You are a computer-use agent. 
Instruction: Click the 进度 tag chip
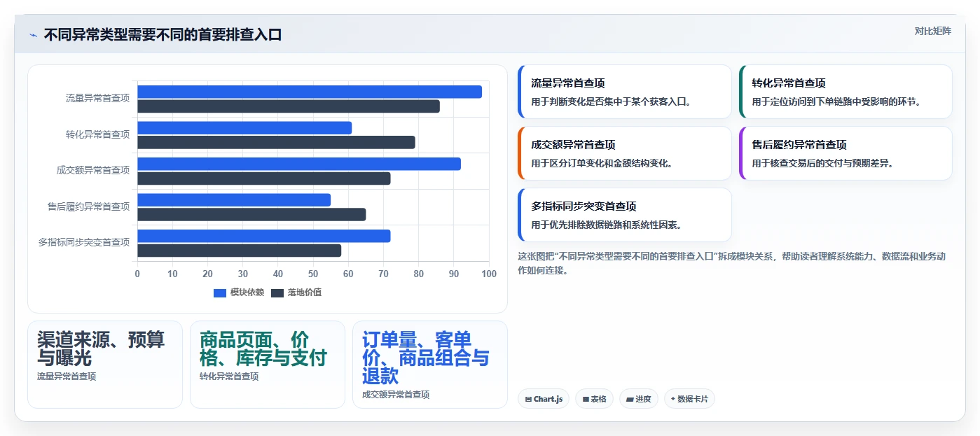coord(639,399)
